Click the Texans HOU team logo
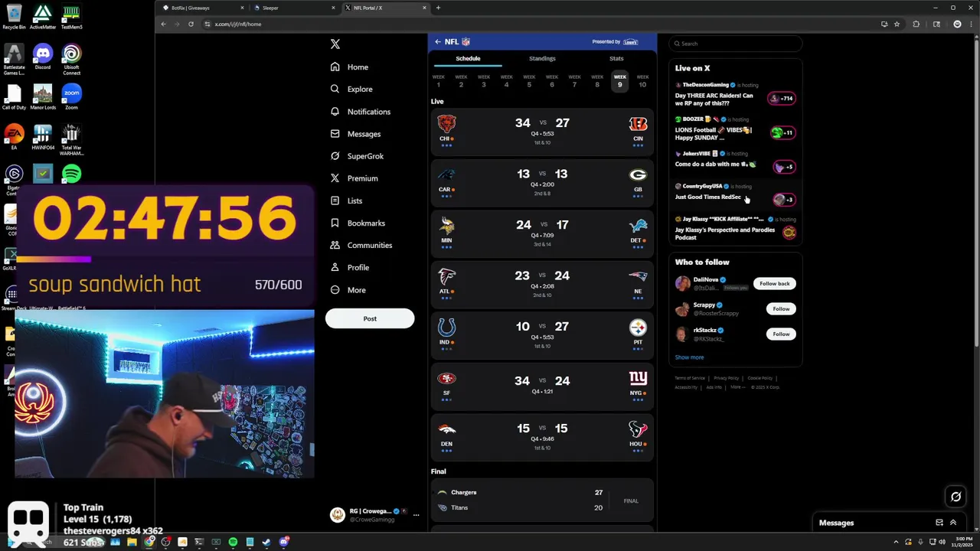This screenshot has width=980, height=551. coord(638,429)
